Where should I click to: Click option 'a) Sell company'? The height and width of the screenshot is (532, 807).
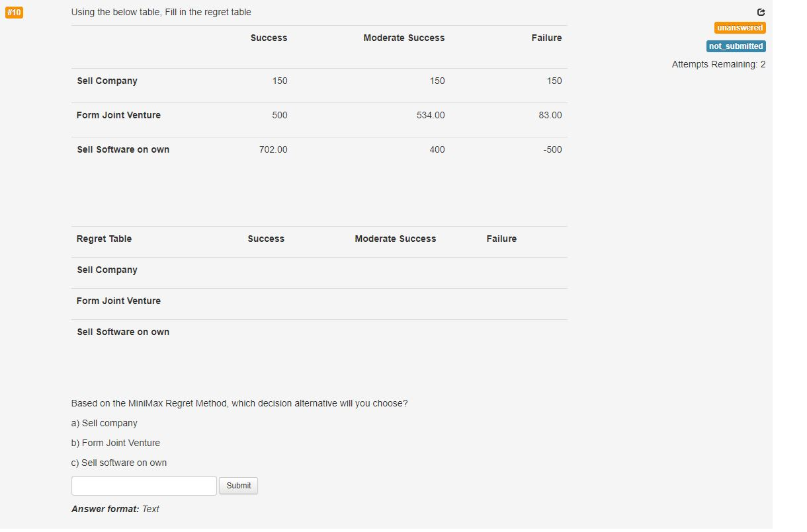pos(105,423)
